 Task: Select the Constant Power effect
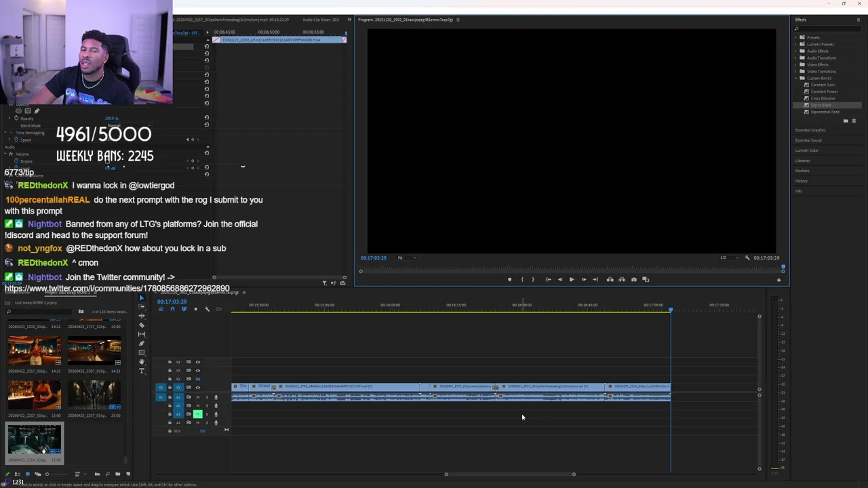pyautogui.click(x=824, y=91)
